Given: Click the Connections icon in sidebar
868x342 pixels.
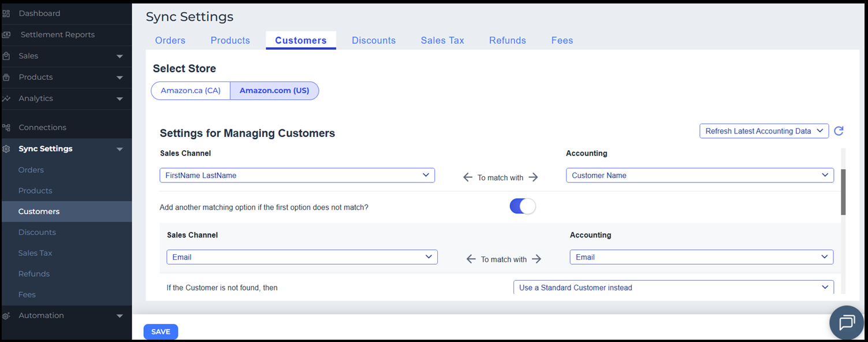Looking at the screenshot, I should pyautogui.click(x=6, y=128).
